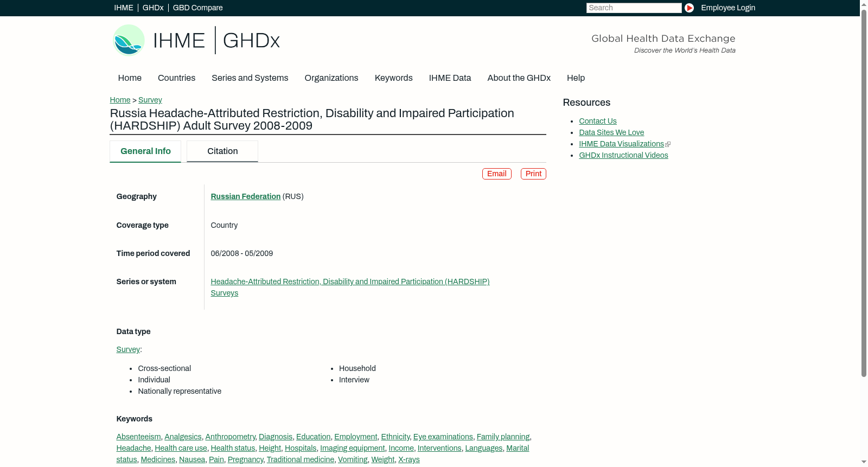This screenshot has height=467, width=868.
Task: Click the Height keyword
Action: tap(270, 449)
